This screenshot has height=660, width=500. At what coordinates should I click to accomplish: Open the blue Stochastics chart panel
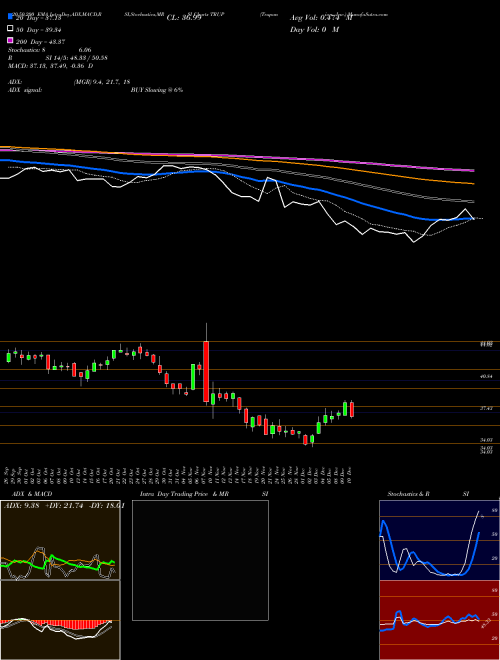(439, 540)
